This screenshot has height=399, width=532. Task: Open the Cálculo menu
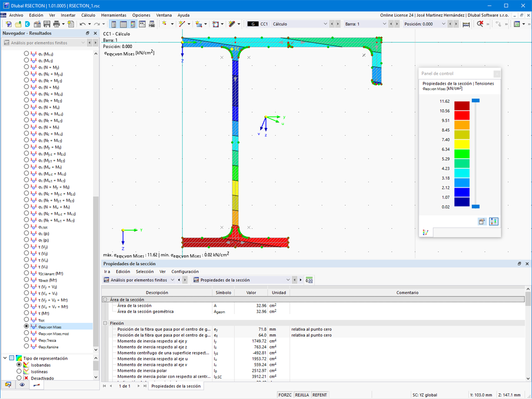click(88, 15)
